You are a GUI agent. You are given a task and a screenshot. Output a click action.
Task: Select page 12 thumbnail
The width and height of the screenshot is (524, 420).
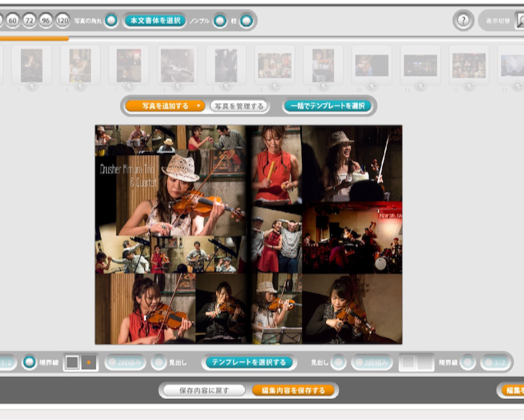[x=469, y=65]
